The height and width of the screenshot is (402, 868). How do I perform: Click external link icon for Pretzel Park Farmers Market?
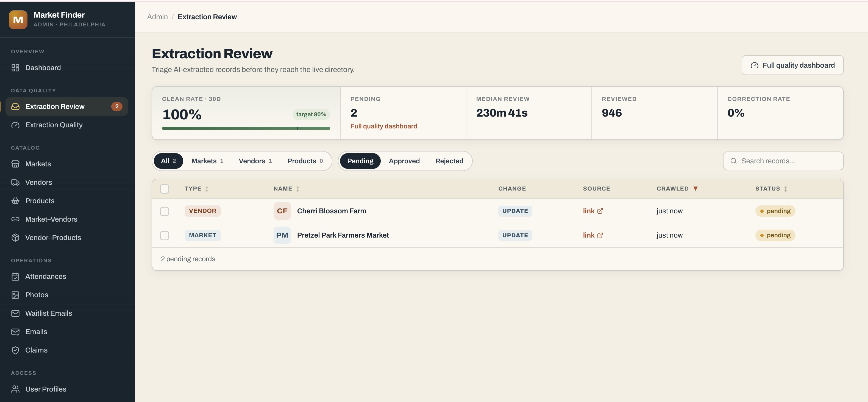pos(600,235)
